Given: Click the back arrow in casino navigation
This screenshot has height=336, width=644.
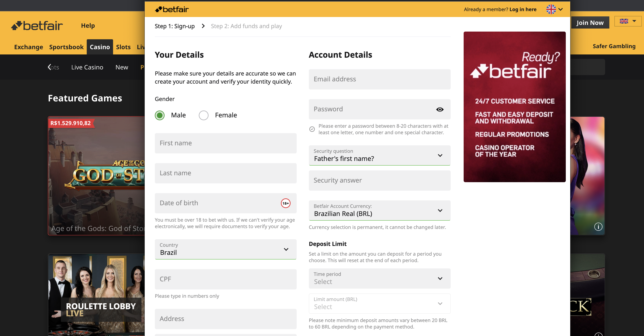Looking at the screenshot, I should click(49, 67).
